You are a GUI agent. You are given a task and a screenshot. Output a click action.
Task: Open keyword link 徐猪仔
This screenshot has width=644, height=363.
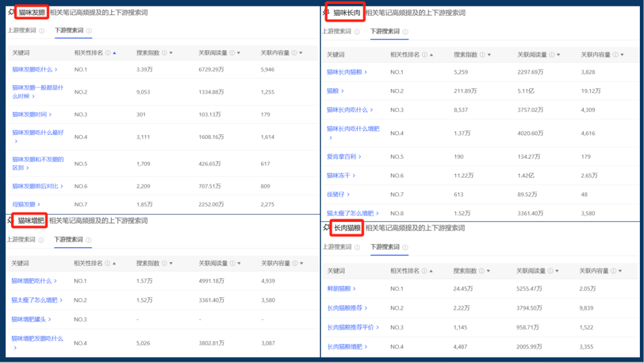point(339,195)
